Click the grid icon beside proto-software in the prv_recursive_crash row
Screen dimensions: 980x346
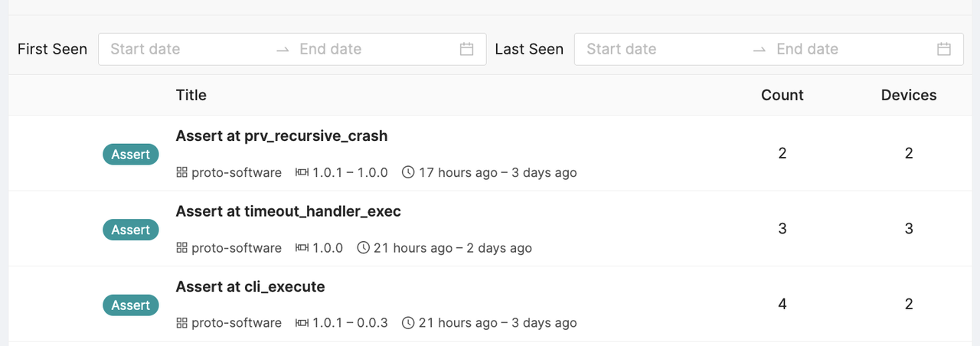coord(181,172)
